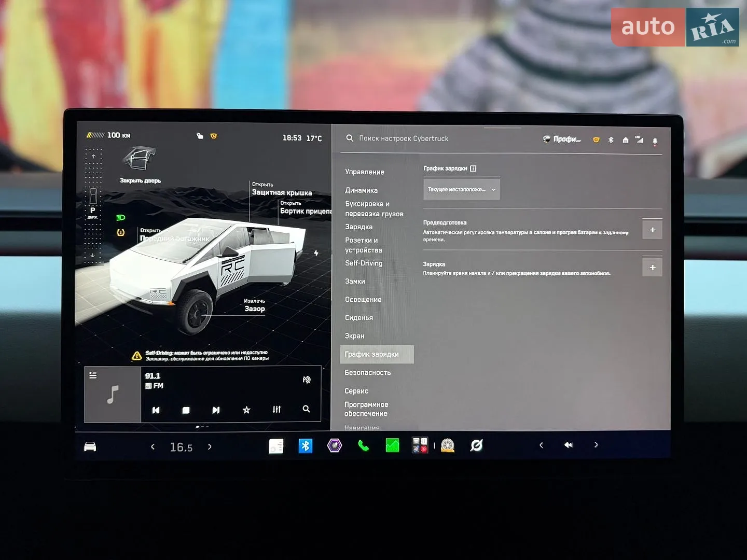Decrease cabin temperature with left chevron

pyautogui.click(x=153, y=446)
